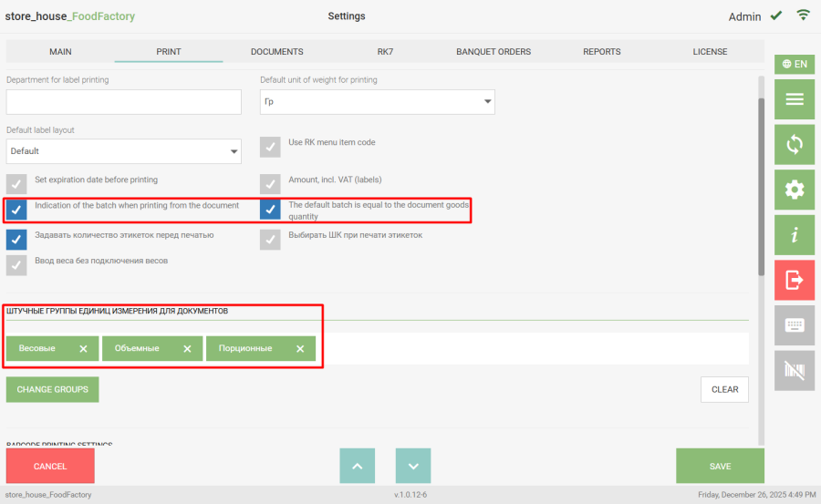This screenshot has width=821, height=504.
Task: Open settings gear icon in sidebar
Action: pos(794,190)
